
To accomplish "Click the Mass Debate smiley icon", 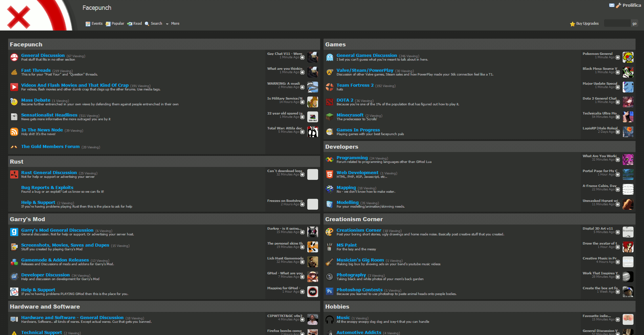I will coord(14,102).
